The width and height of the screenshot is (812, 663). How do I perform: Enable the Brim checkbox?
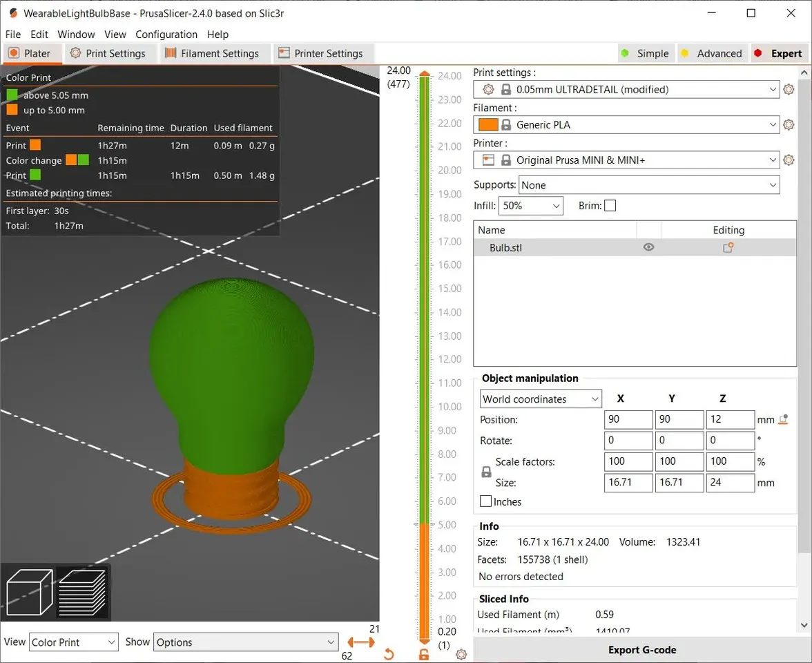coord(610,206)
